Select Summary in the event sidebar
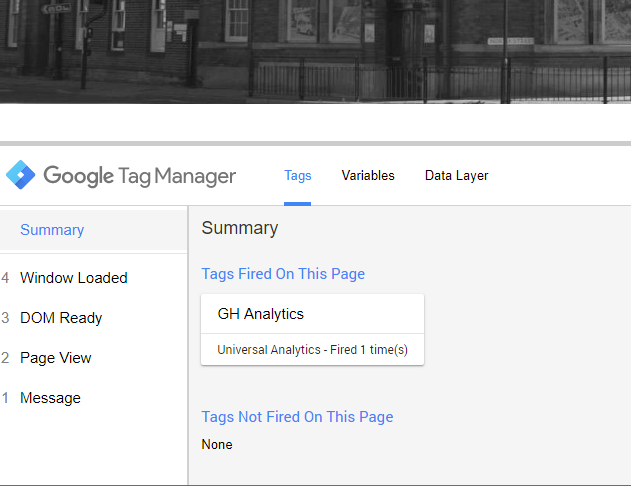This screenshot has height=486, width=631. click(x=93, y=230)
